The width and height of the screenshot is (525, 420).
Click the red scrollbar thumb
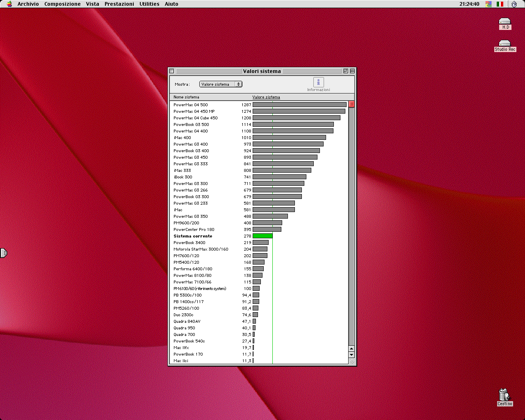[x=352, y=104]
